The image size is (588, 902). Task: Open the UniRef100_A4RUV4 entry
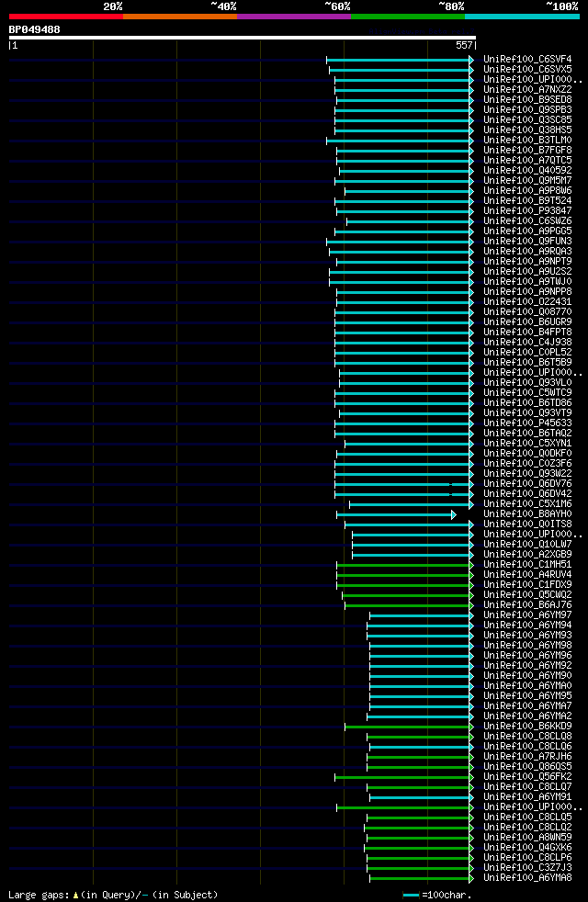[527, 575]
